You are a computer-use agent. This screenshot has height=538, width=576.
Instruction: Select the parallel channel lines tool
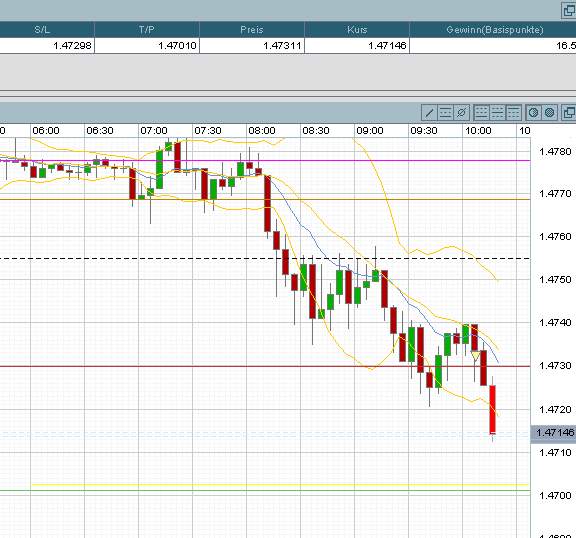point(445,113)
